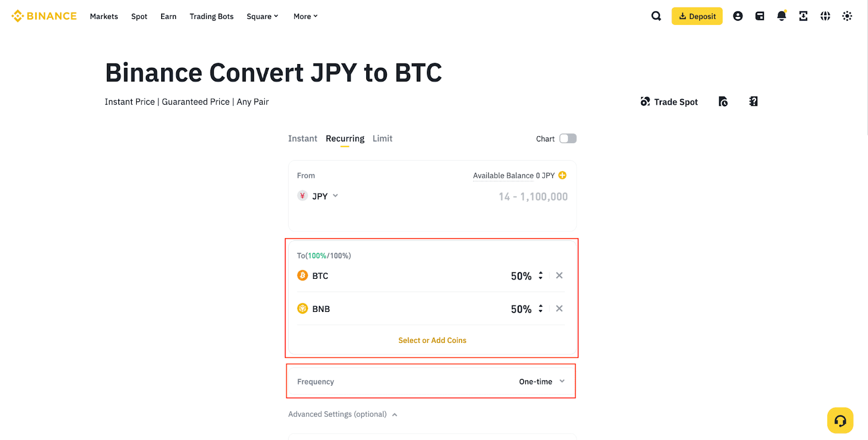The image size is (868, 440).
Task: Open the user profile icon
Action: point(738,16)
